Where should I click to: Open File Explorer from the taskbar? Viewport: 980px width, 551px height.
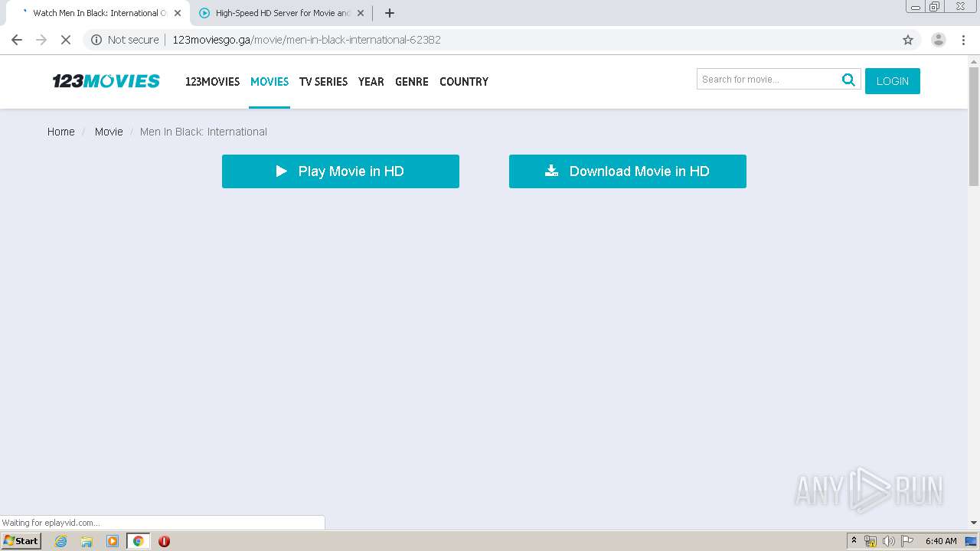coord(87,541)
